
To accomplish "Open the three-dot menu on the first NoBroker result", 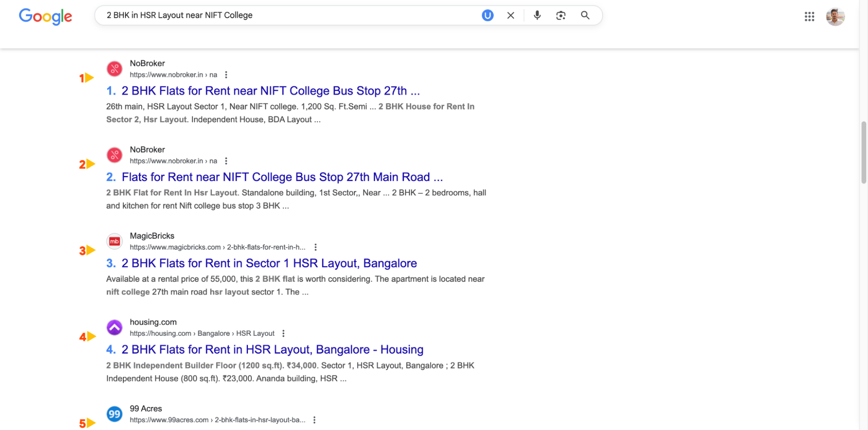I will tap(226, 74).
